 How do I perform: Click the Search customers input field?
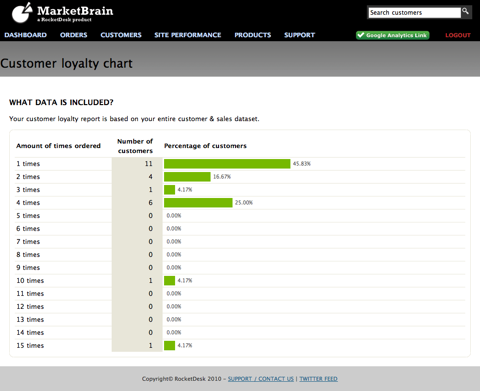tap(414, 13)
